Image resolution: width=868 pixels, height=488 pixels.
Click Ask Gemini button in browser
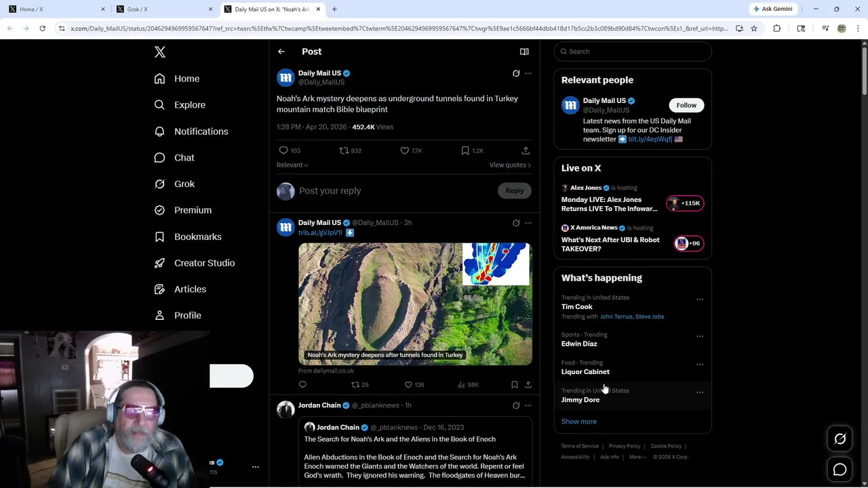pyautogui.click(x=772, y=9)
